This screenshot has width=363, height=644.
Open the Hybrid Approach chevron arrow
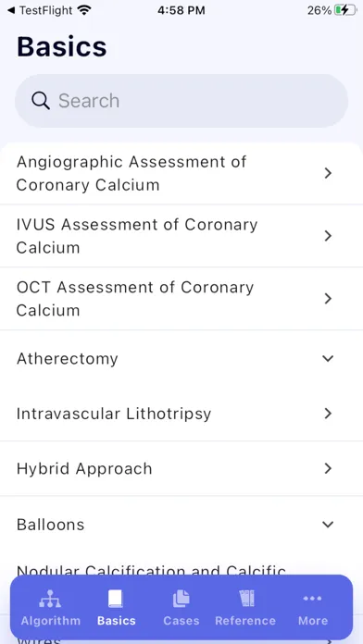point(328,468)
